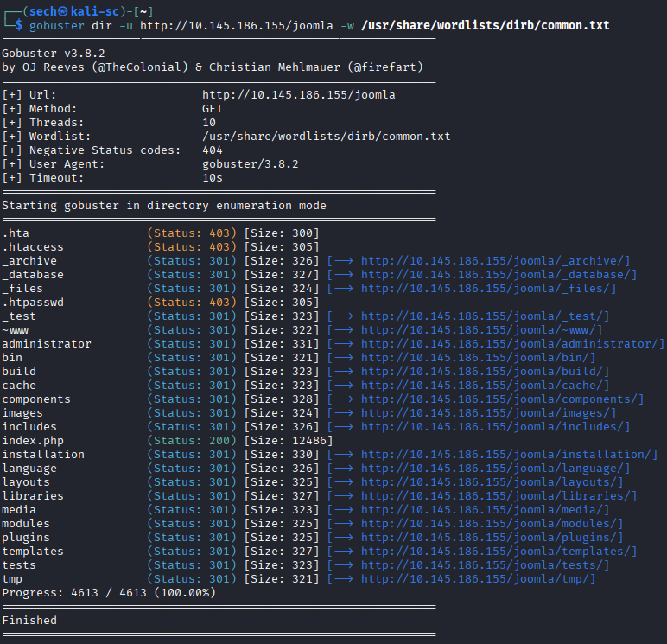The width and height of the screenshot is (667, 644).
Task: Click the 'templates' directory name
Action: coord(33,552)
